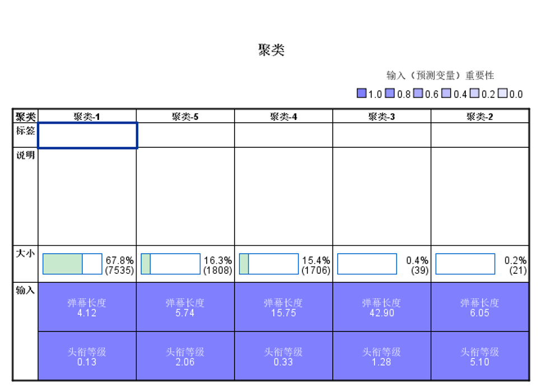
Task: Click the 0.2 importance legend swatch
Action: tap(474, 94)
